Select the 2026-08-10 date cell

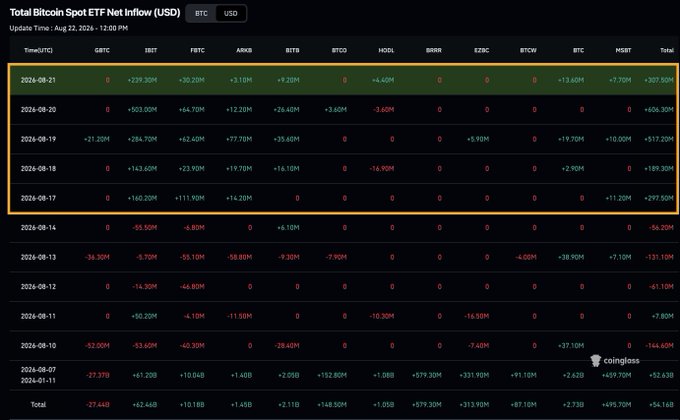(38, 346)
